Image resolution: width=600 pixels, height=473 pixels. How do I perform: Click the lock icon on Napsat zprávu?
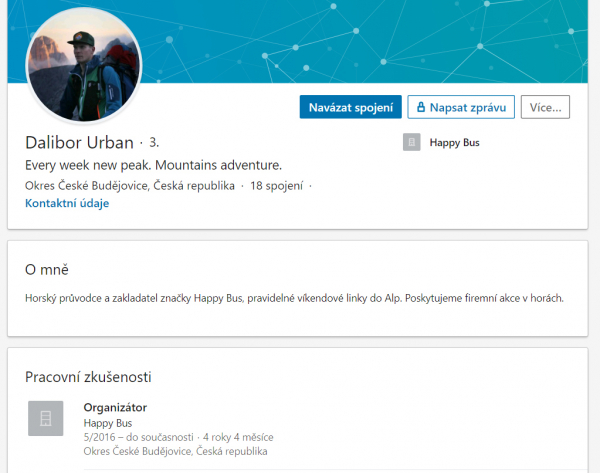point(421,107)
